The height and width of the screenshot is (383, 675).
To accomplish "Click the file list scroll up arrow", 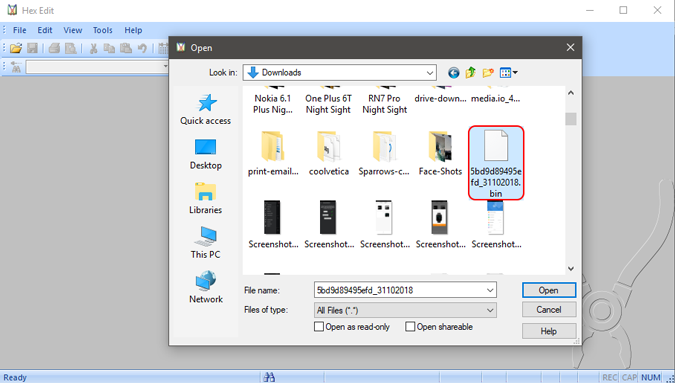I will [x=571, y=93].
